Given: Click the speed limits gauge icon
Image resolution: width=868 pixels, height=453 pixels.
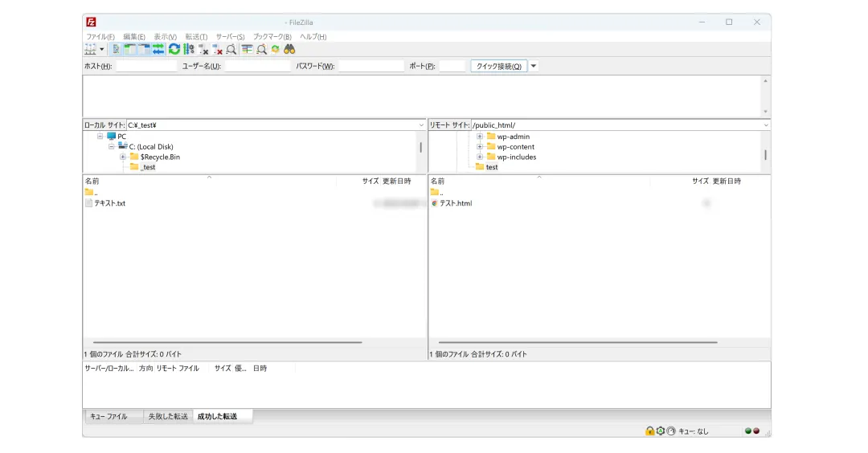Looking at the screenshot, I should click(671, 431).
